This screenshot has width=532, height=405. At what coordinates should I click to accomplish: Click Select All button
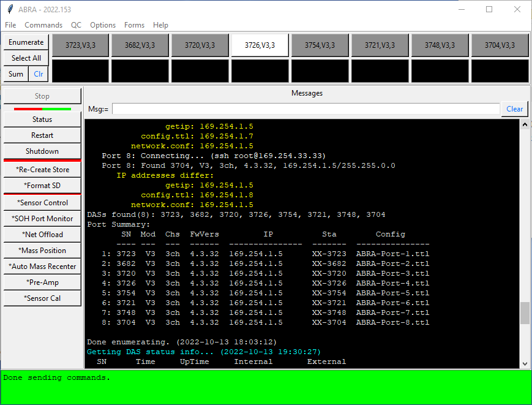pyautogui.click(x=26, y=58)
